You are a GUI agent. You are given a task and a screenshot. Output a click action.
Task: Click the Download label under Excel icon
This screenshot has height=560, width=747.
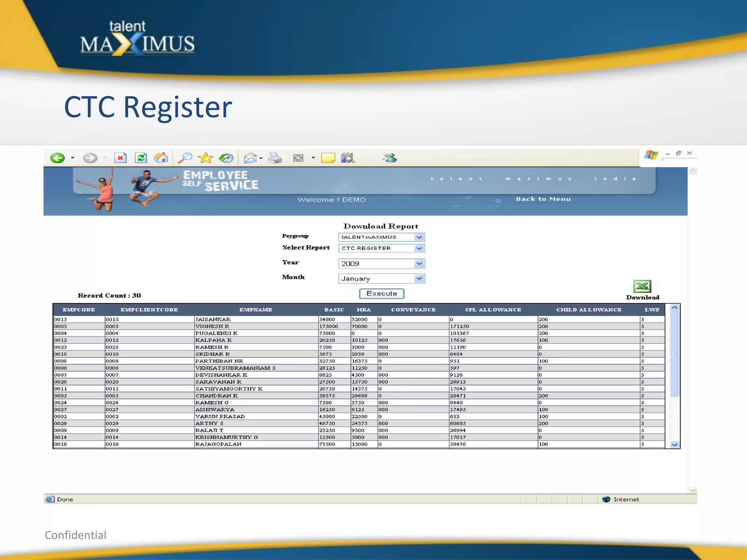pyautogui.click(x=643, y=297)
